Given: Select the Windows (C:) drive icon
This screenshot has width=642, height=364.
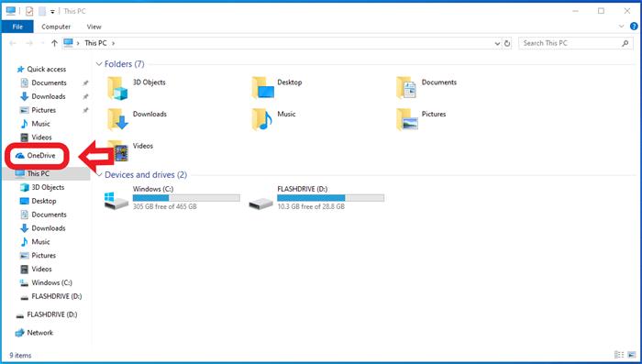Looking at the screenshot, I should click(116, 201).
